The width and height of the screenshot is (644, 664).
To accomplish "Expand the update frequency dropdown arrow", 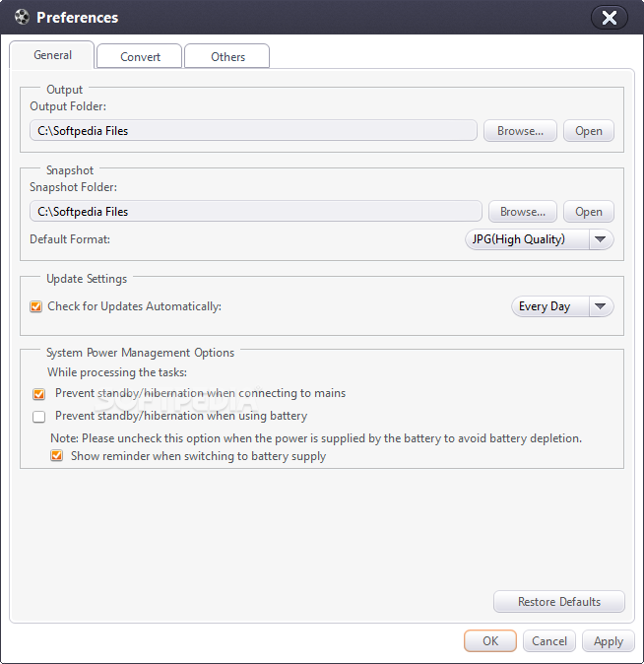I will pos(601,306).
